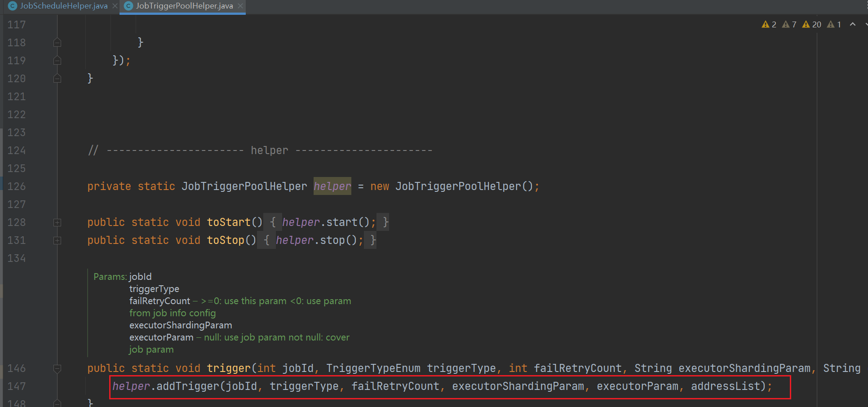This screenshot has width=868, height=407.
Task: Expand the folded toStop method at line 131
Action: [x=57, y=240]
